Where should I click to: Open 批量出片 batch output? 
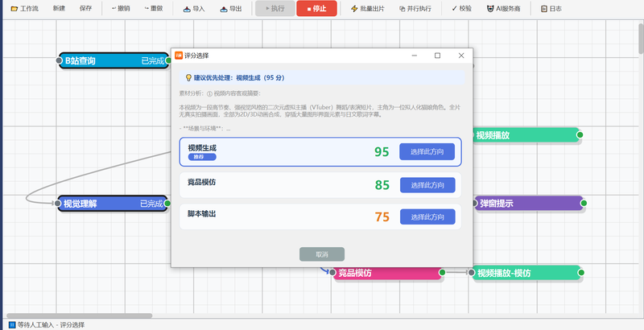tap(368, 8)
